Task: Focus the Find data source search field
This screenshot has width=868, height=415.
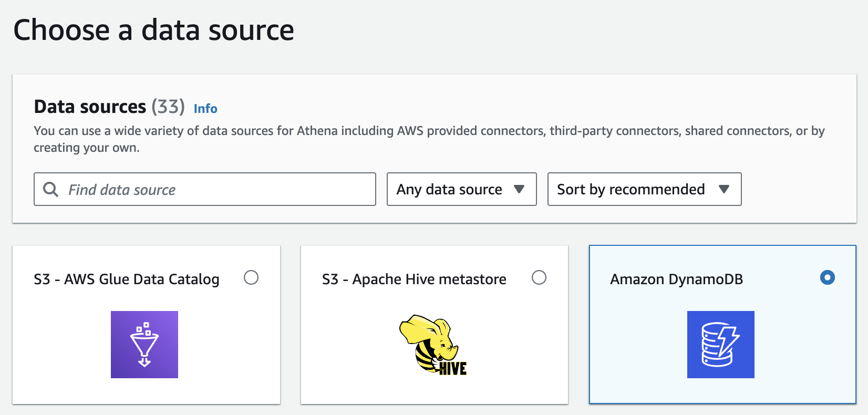Action: pyautogui.click(x=205, y=189)
